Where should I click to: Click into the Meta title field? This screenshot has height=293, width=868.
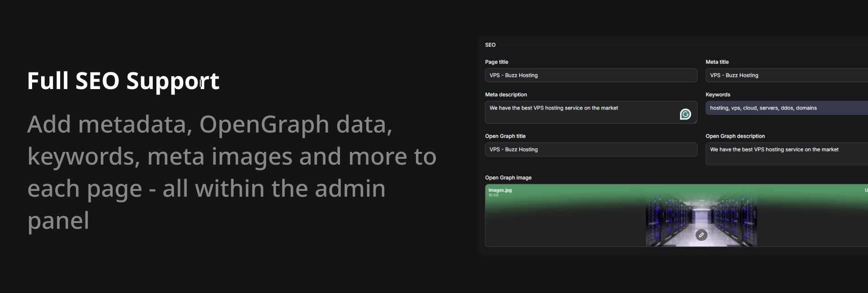(x=786, y=76)
